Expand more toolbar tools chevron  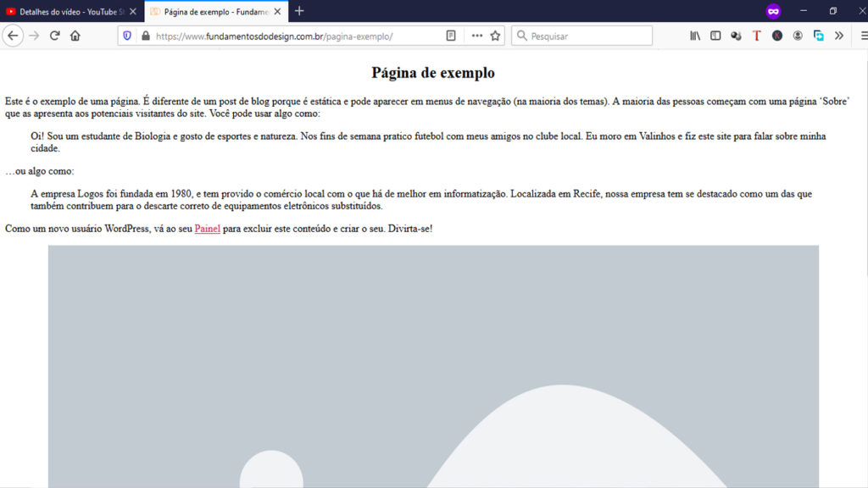[839, 36]
